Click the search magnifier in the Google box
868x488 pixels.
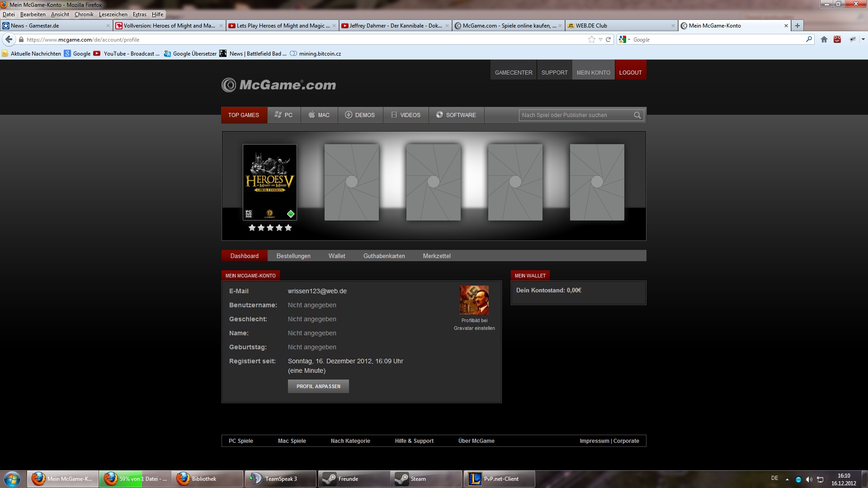click(809, 39)
